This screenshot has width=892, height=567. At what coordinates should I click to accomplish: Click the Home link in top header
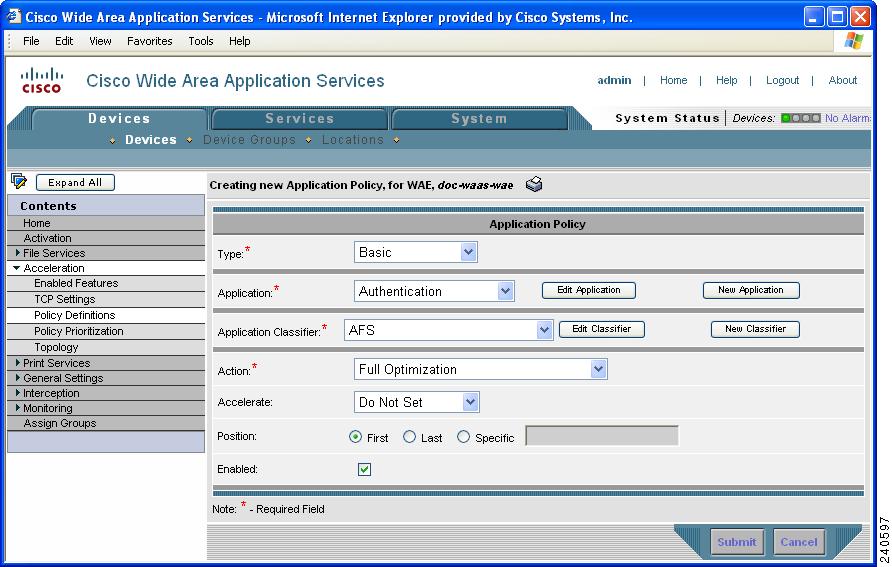pyautogui.click(x=674, y=80)
